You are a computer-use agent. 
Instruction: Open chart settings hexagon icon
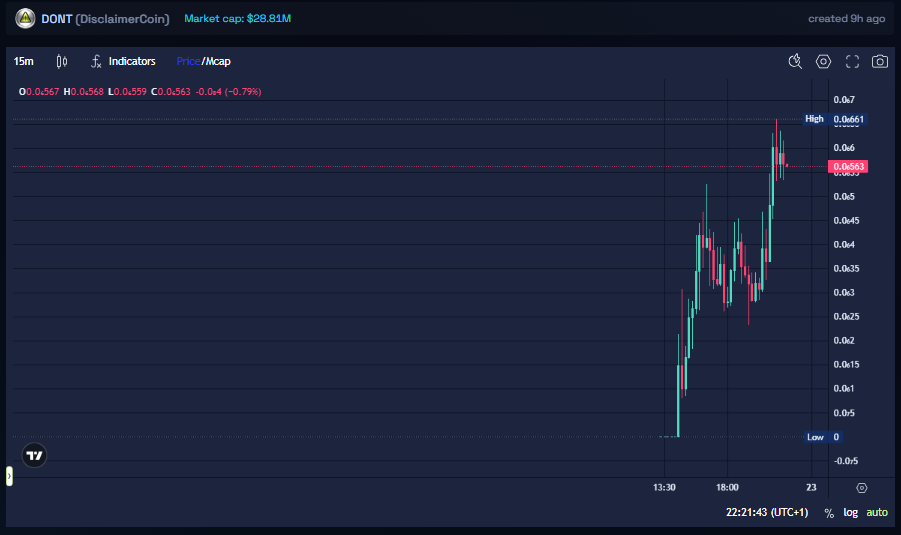point(823,61)
